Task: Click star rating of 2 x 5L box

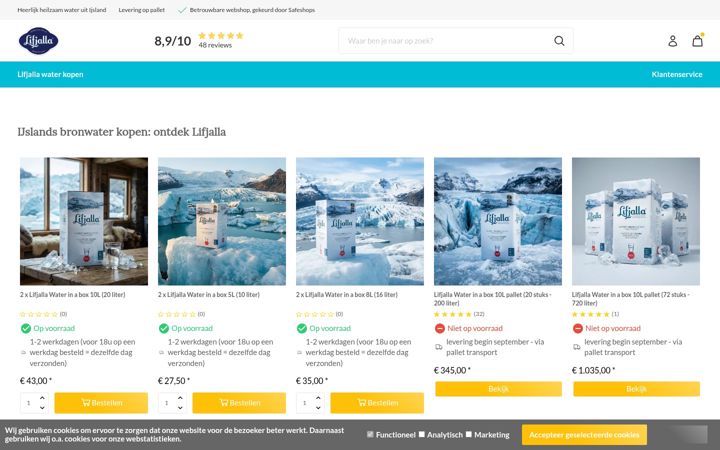Action: click(177, 314)
